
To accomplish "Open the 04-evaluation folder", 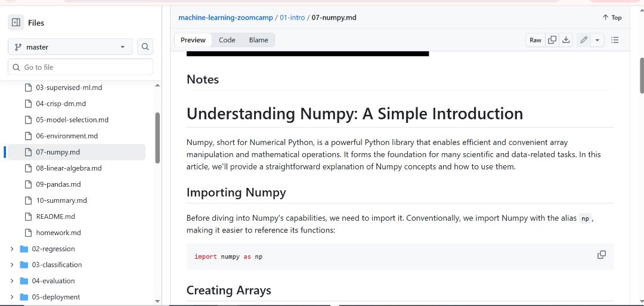I will pos(54,280).
